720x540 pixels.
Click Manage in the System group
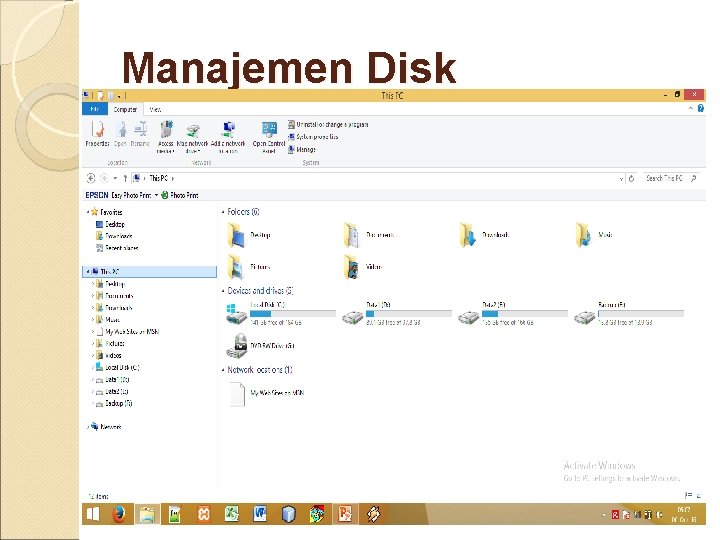302,150
